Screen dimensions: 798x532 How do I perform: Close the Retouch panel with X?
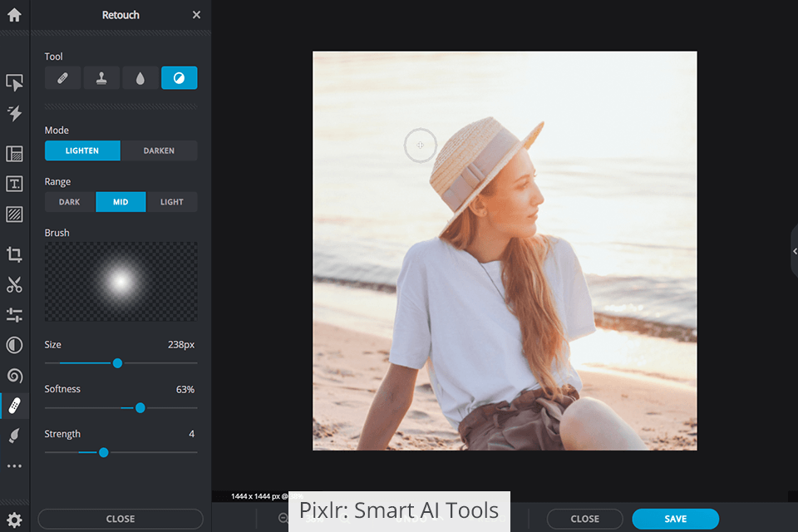(196, 15)
